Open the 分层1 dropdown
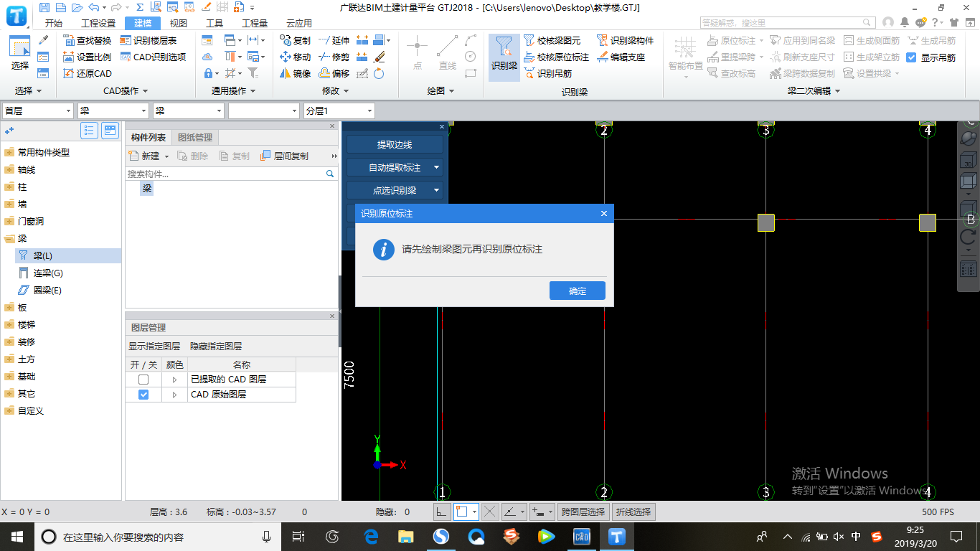This screenshot has height=551, width=980. (x=339, y=110)
